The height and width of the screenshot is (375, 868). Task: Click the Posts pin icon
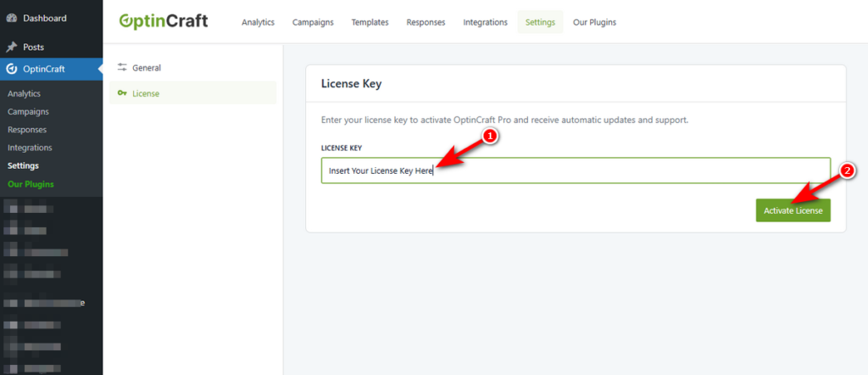point(12,47)
